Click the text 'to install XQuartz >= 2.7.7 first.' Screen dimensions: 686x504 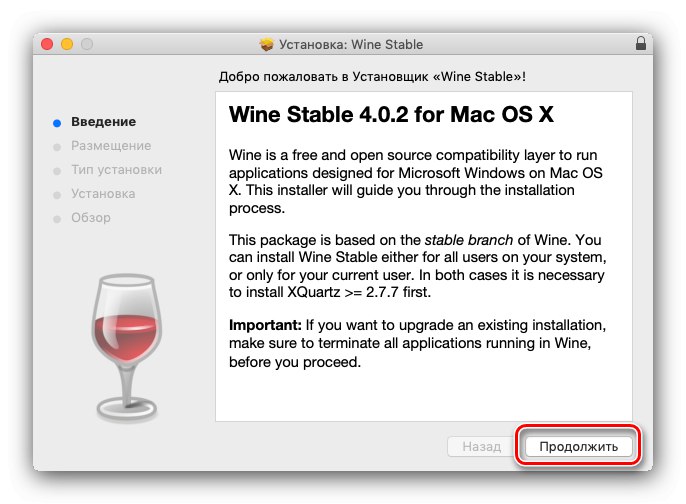[330, 292]
